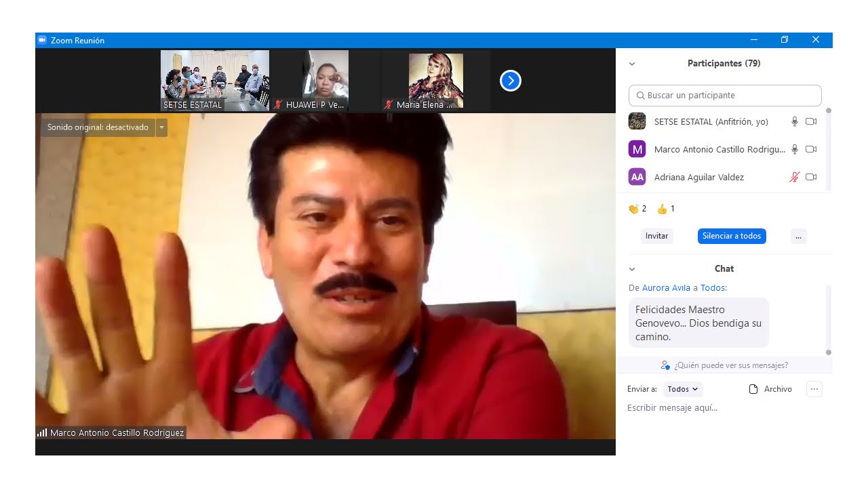This screenshot has width=868, height=488.
Task: Select the SETSE ESTATAL video thumbnail
Action: click(214, 81)
